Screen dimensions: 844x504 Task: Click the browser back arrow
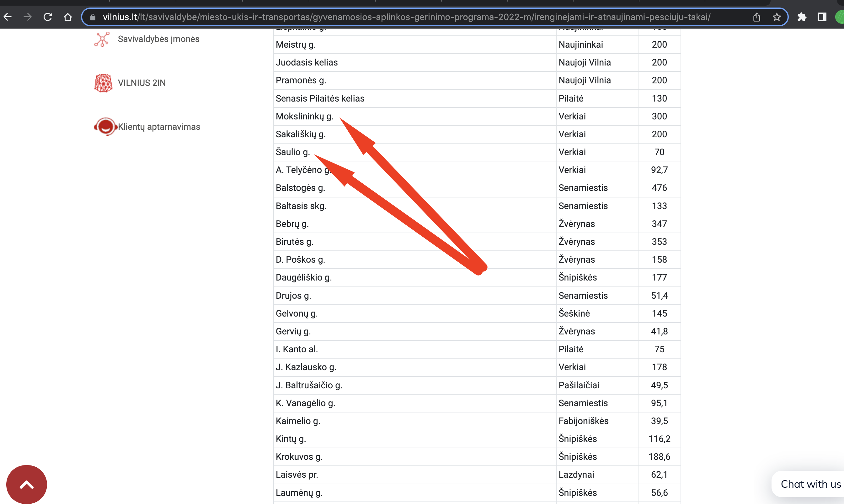8,17
